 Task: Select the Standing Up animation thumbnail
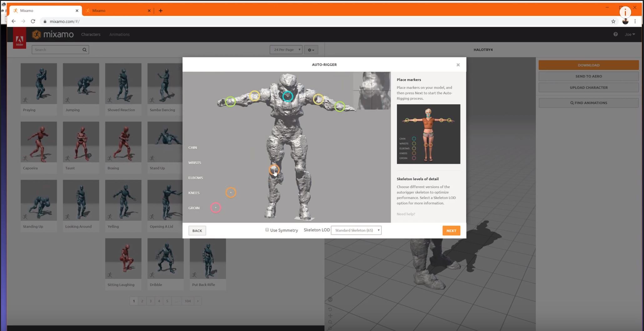[39, 200]
